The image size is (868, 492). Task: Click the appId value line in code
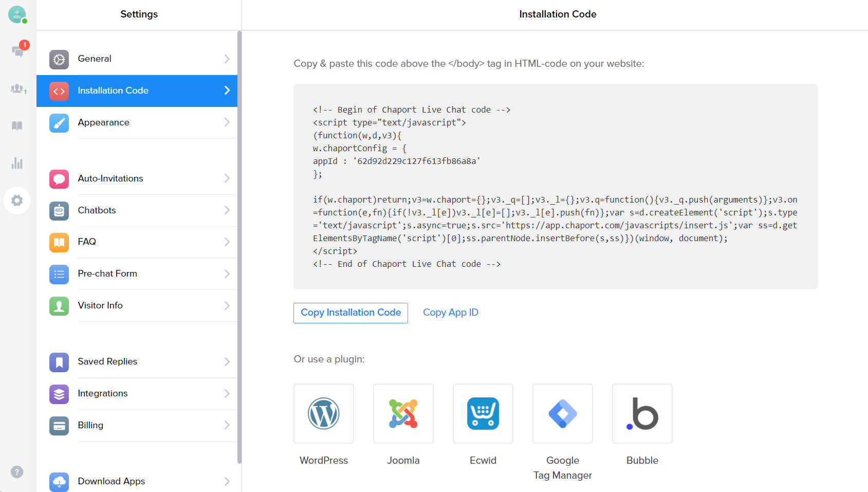397,161
